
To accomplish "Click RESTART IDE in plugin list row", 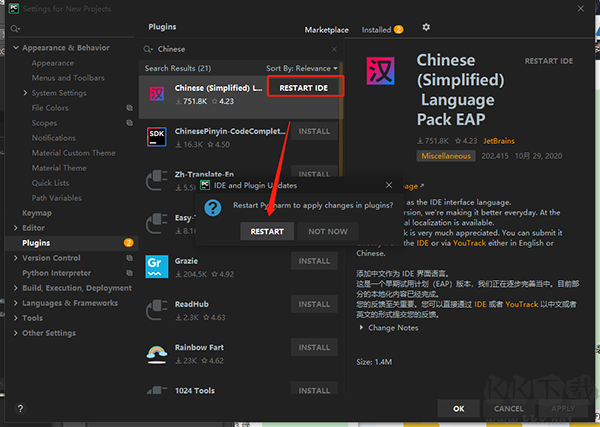I will pos(303,88).
